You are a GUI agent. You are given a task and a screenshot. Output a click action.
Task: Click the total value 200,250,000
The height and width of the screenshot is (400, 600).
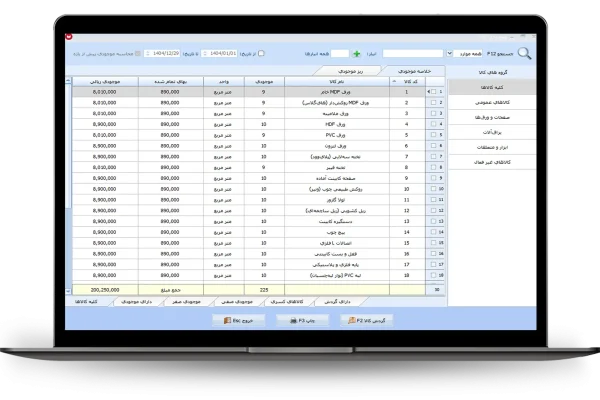click(x=105, y=290)
